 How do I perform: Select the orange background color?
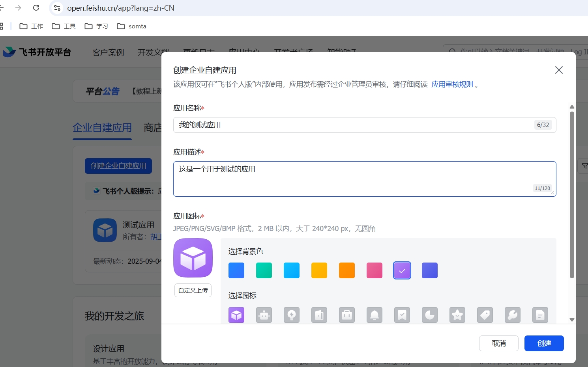click(x=347, y=270)
